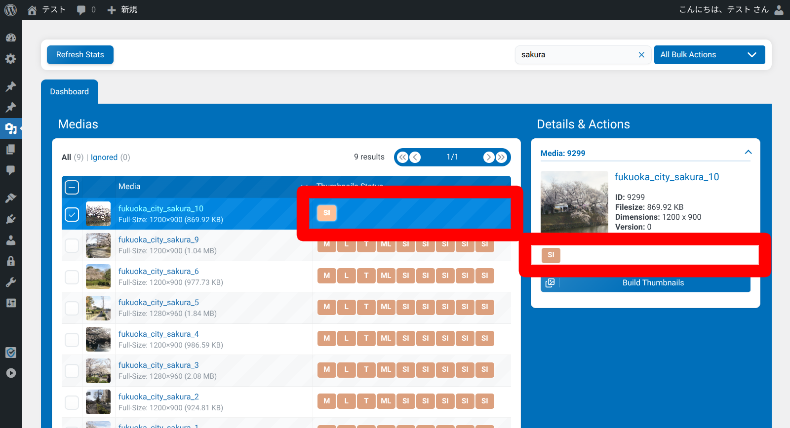790x428 pixels.
Task: Open the All Bulk Actions dropdown
Action: coord(709,55)
